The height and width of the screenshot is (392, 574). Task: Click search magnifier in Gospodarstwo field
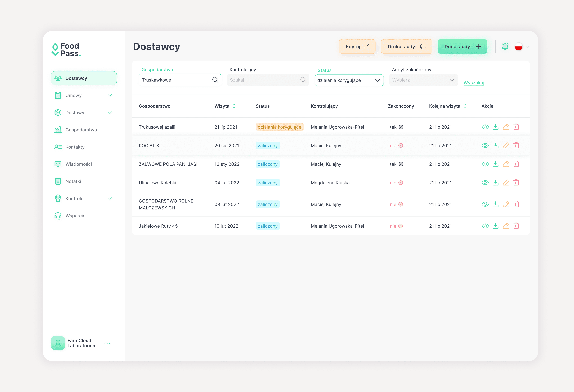point(215,80)
